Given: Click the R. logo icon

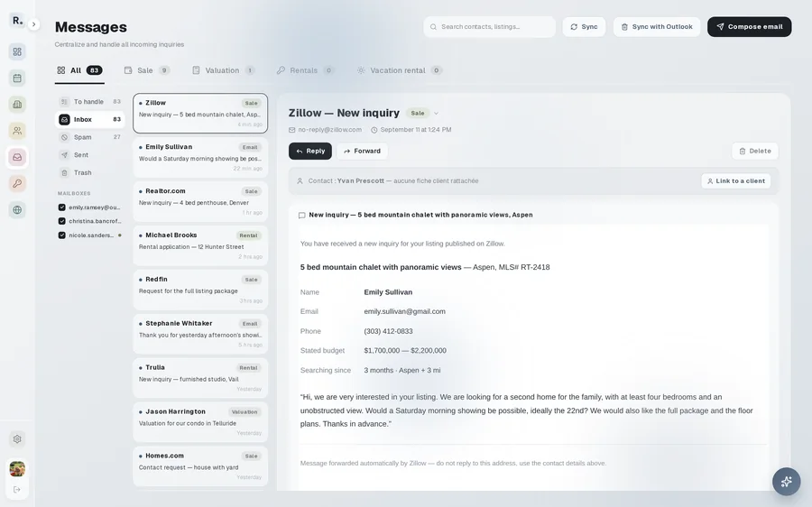Looking at the screenshot, I should 17,20.
